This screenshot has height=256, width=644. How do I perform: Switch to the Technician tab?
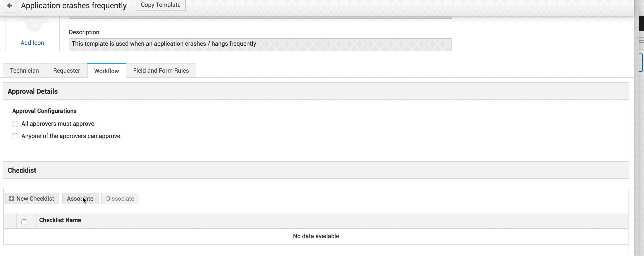(x=24, y=71)
